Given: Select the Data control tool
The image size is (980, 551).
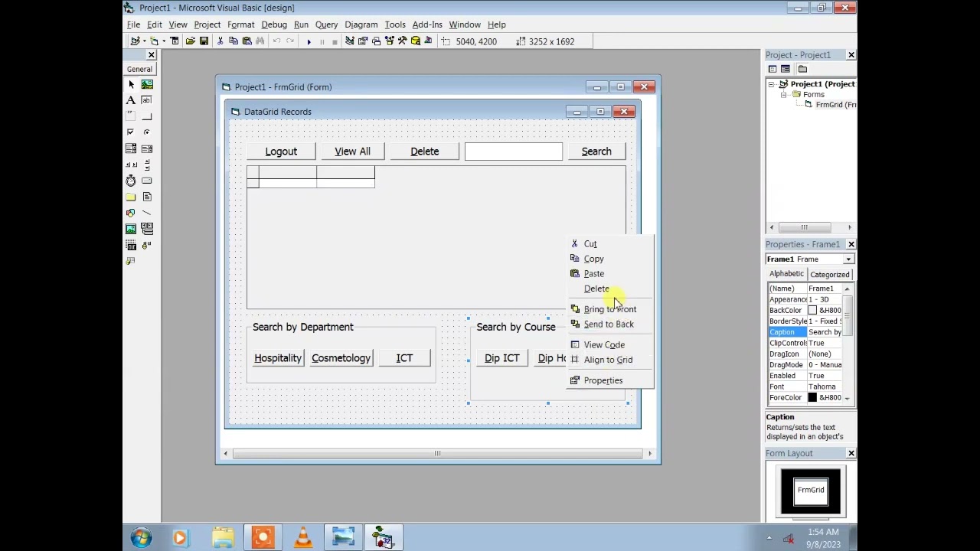Looking at the screenshot, I should pyautogui.click(x=147, y=229).
